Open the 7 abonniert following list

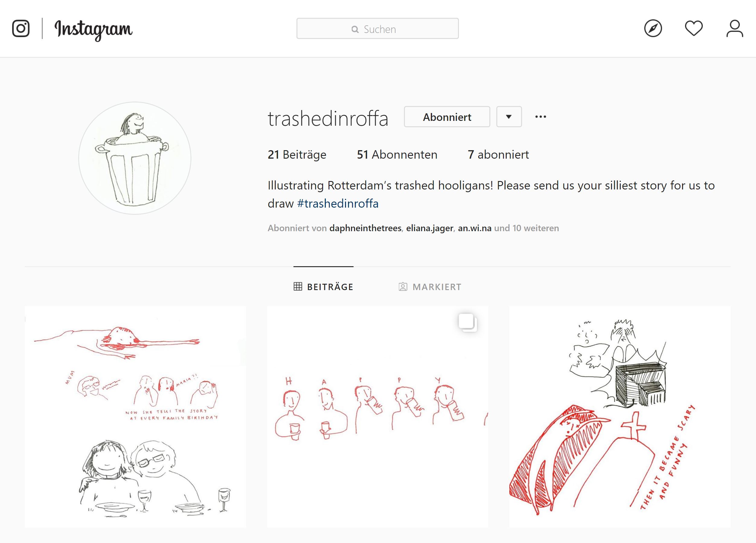[x=498, y=154]
